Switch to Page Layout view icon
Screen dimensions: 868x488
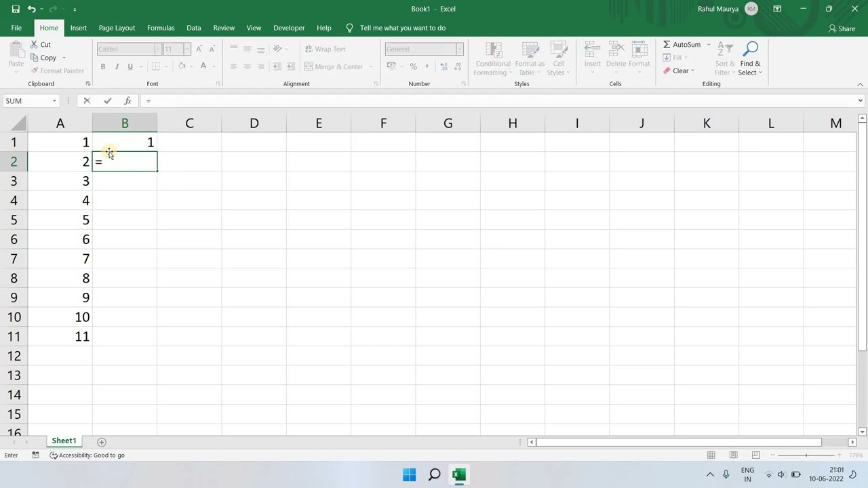pyautogui.click(x=733, y=455)
